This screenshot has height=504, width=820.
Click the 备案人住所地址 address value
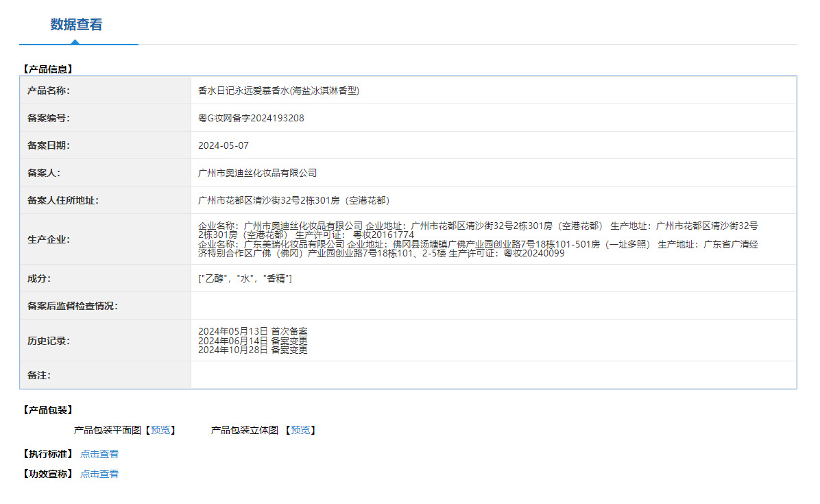[293, 200]
